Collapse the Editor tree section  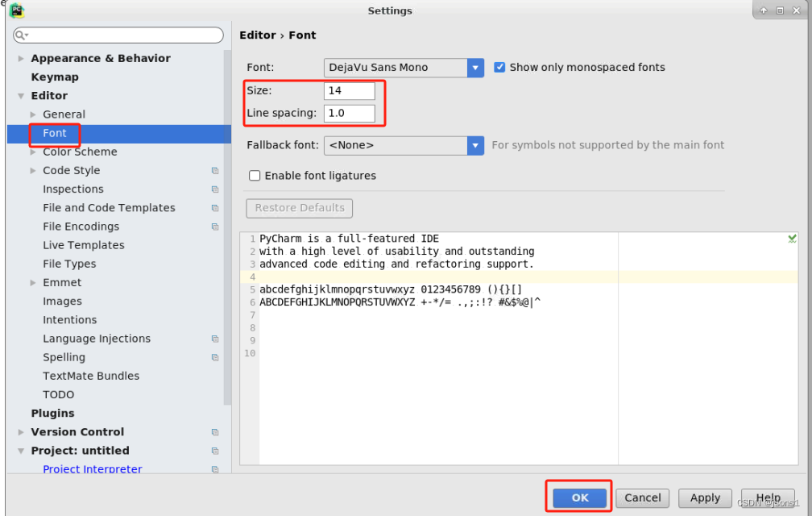(x=19, y=95)
